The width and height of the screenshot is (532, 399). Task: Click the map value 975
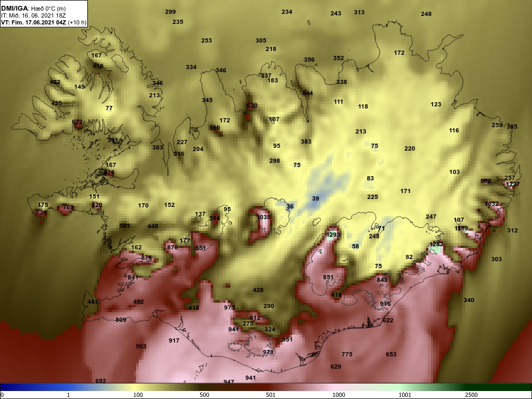click(x=229, y=307)
